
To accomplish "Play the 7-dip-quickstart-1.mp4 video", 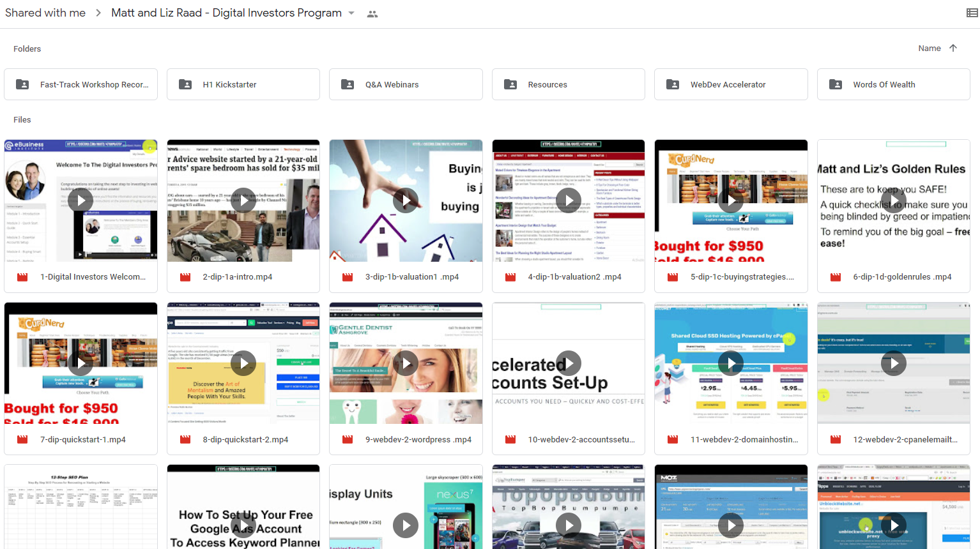I will (x=80, y=363).
